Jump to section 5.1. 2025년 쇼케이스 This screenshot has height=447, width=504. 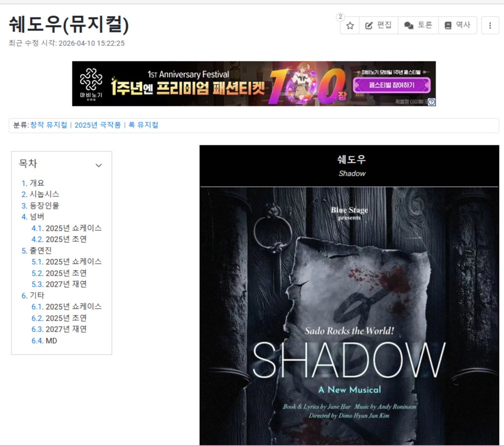(x=66, y=262)
